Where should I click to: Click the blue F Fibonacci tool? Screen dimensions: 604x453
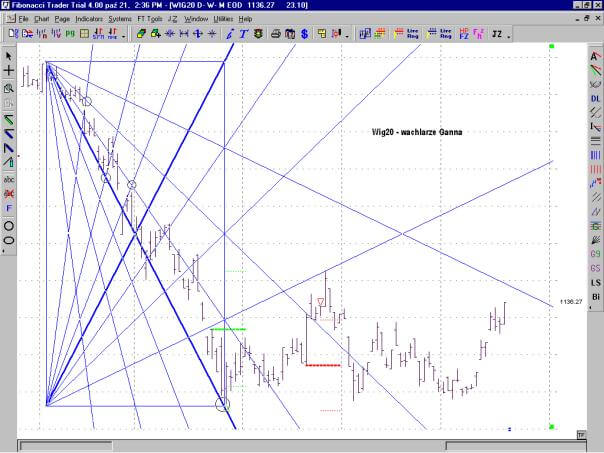(9, 208)
